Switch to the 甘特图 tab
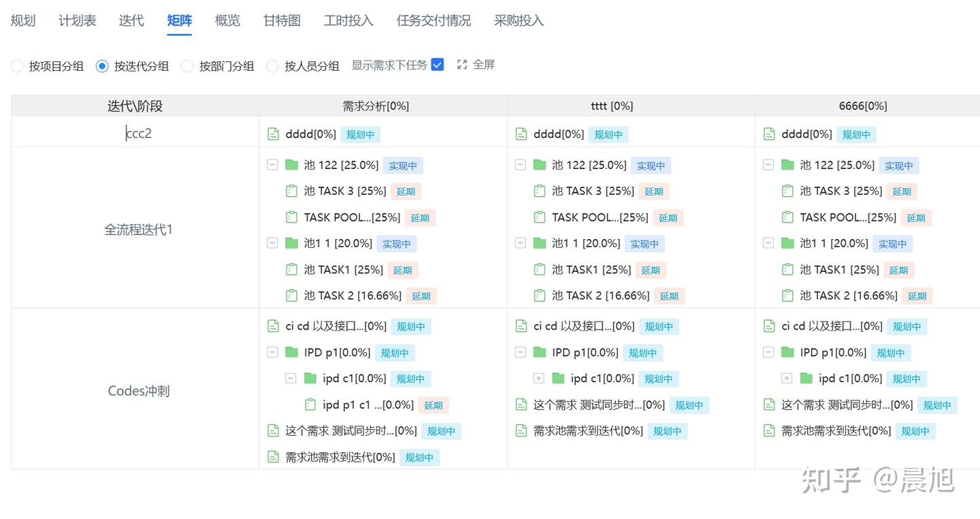Image resolution: width=980 pixels, height=519 pixels. pos(282,20)
